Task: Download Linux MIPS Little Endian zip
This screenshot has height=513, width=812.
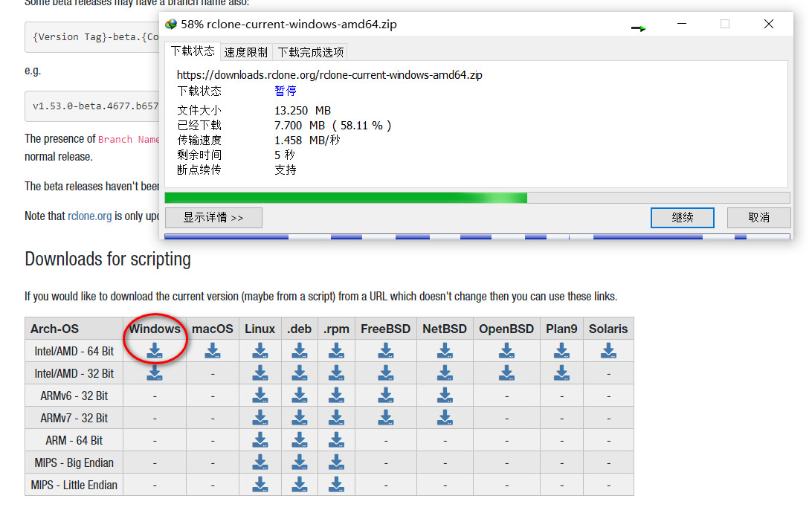Action: tap(260, 485)
